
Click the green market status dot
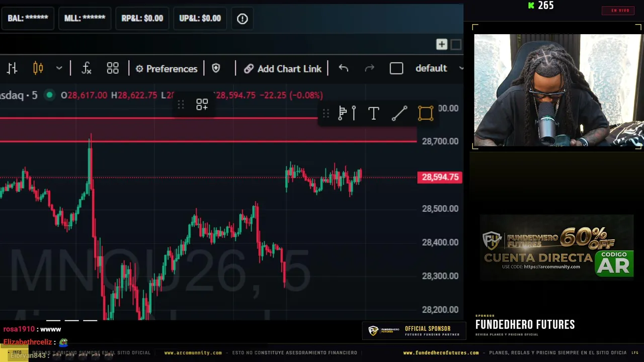(49, 95)
